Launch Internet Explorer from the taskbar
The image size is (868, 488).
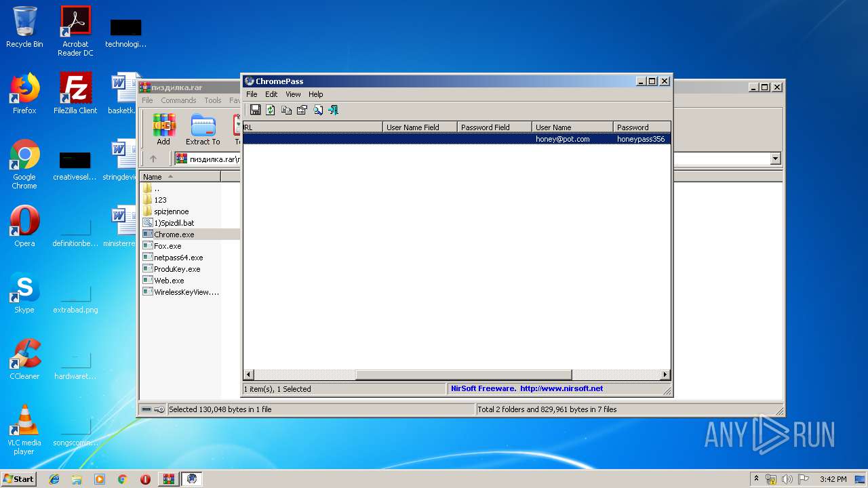pos(54,479)
